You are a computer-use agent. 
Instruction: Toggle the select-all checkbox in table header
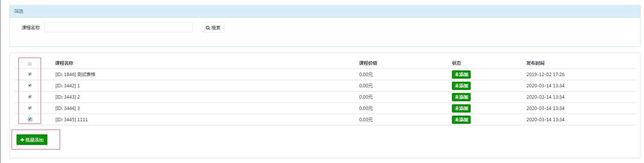tap(30, 64)
